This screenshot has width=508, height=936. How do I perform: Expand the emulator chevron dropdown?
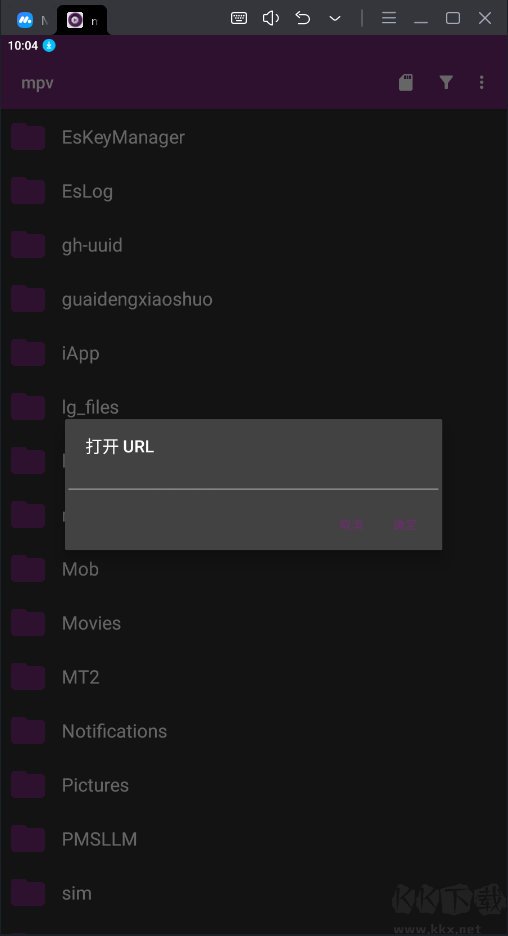pyautogui.click(x=335, y=19)
